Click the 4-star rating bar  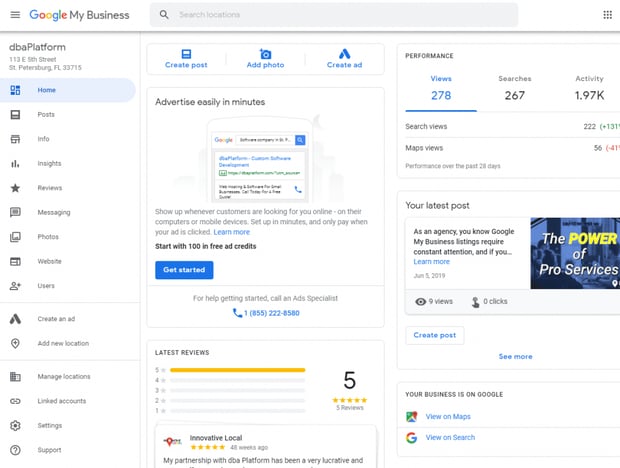[x=238, y=380]
